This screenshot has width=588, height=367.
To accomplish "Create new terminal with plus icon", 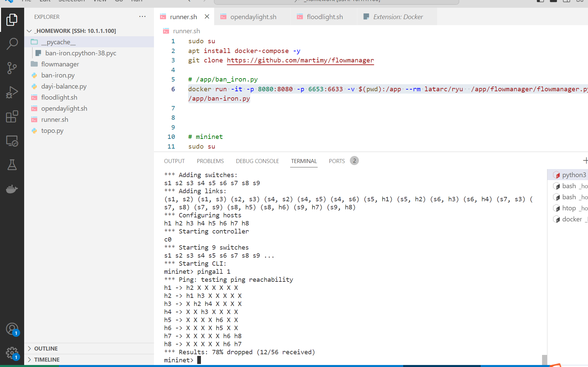I will [x=585, y=161].
